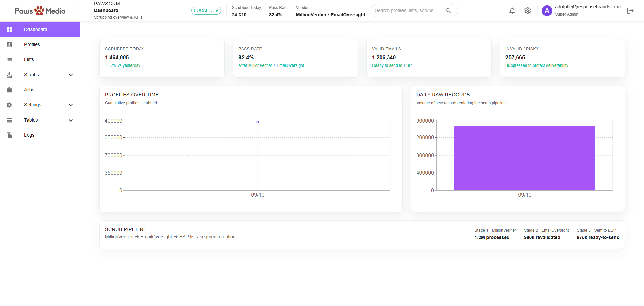Expand the Scrubs sidebar menu

[71, 75]
